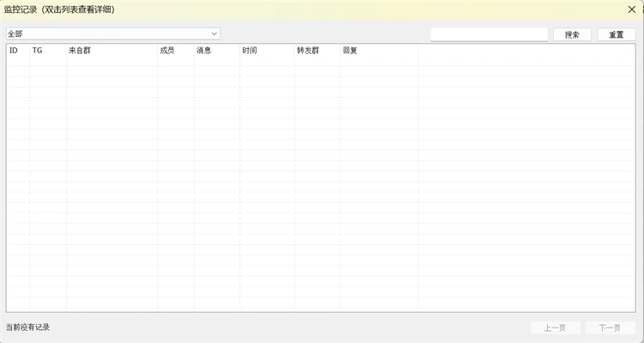This screenshot has width=644, height=343.
Task: Select the 成员 column header
Action: click(176, 51)
